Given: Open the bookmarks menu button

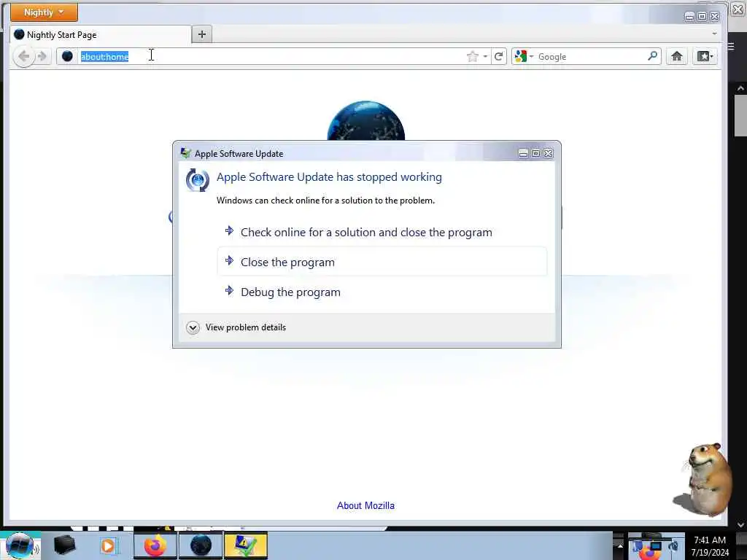Looking at the screenshot, I should (705, 57).
